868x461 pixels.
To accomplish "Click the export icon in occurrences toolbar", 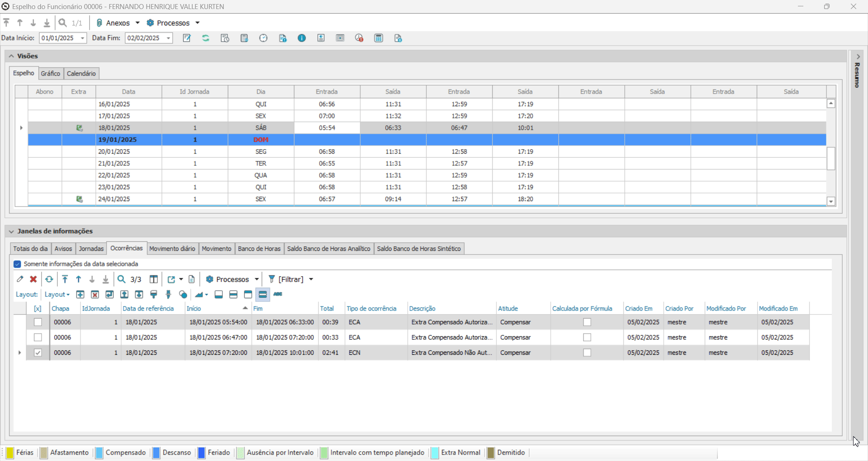I will [171, 279].
